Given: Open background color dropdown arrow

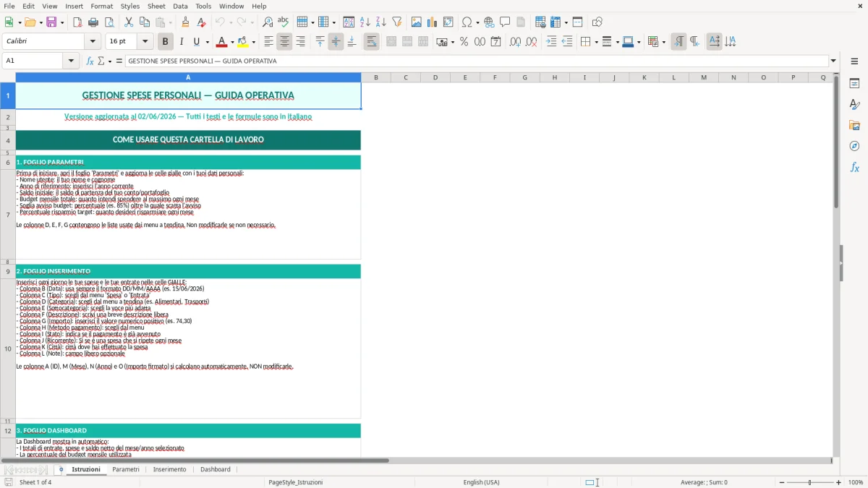Looking at the screenshot, I should 253,42.
